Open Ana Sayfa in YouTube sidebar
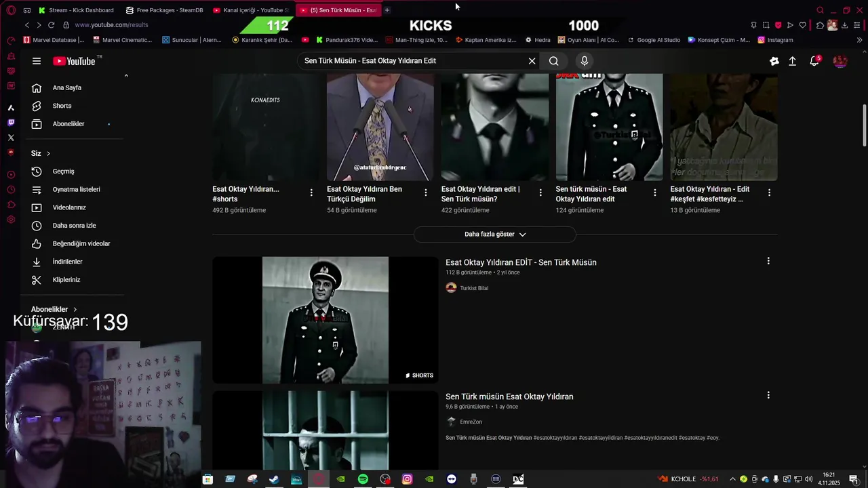 pos(73,87)
